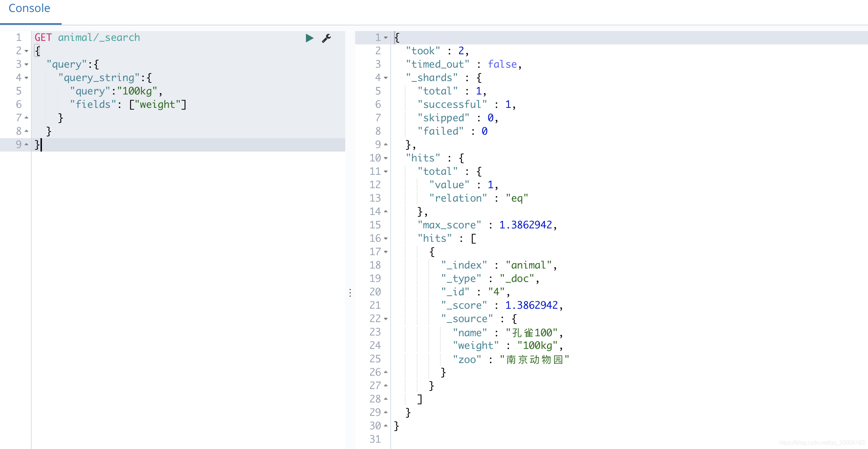The height and width of the screenshot is (449, 868).
Task: Collapse "total" fold arrow on response line 11
Action: tap(386, 172)
